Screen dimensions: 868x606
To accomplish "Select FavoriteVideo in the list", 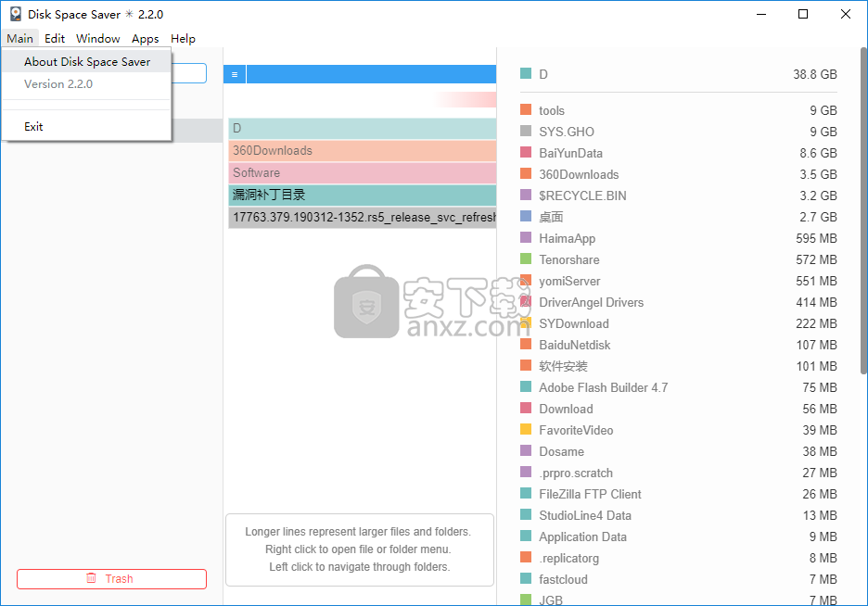I will pos(576,430).
